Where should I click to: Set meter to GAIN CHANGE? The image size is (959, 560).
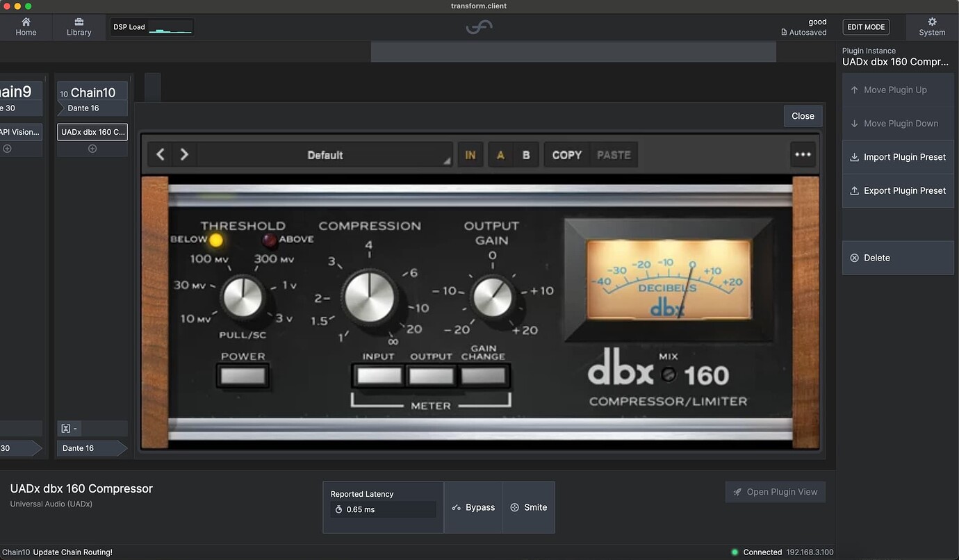484,377
